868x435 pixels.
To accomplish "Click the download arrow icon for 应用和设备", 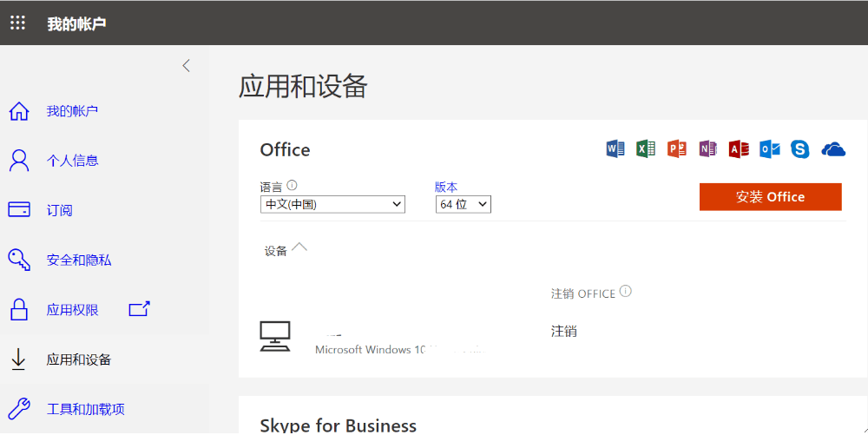I will pos(18,359).
